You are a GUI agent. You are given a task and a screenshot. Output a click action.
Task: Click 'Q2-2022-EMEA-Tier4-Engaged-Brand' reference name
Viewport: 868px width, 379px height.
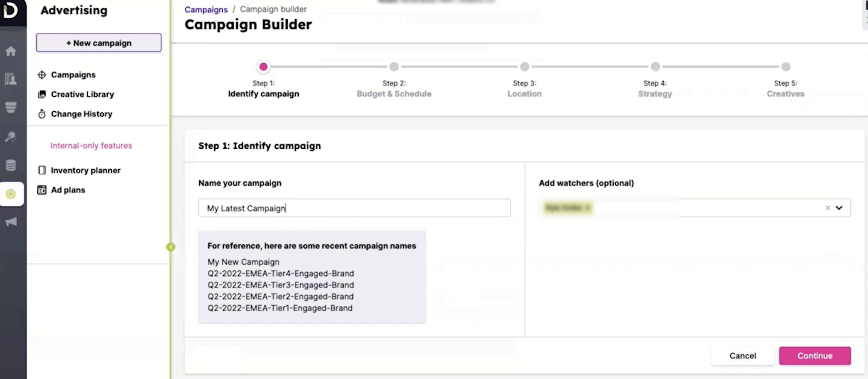(x=281, y=273)
